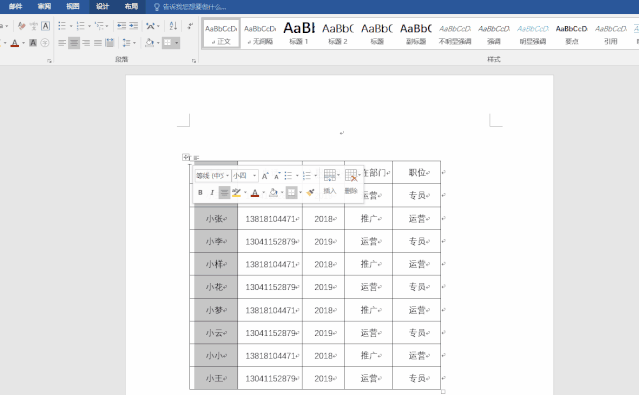The height and width of the screenshot is (395, 639).
Task: Grow font in mini toolbar
Action: click(265, 176)
